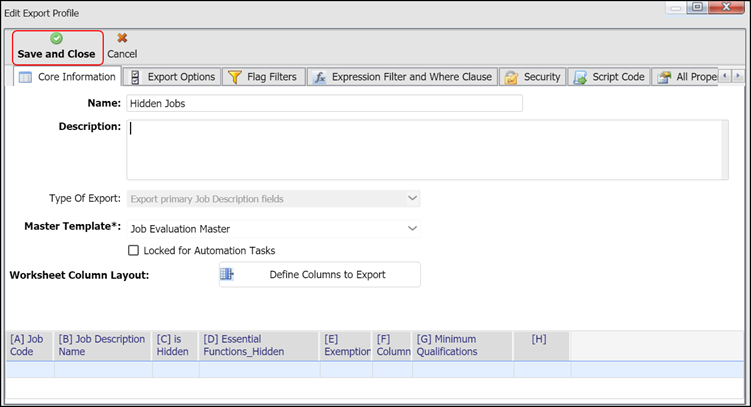Screen dimensions: 751x407
Task: Enable Locked for Automation Tasks checkbox
Action: (134, 250)
